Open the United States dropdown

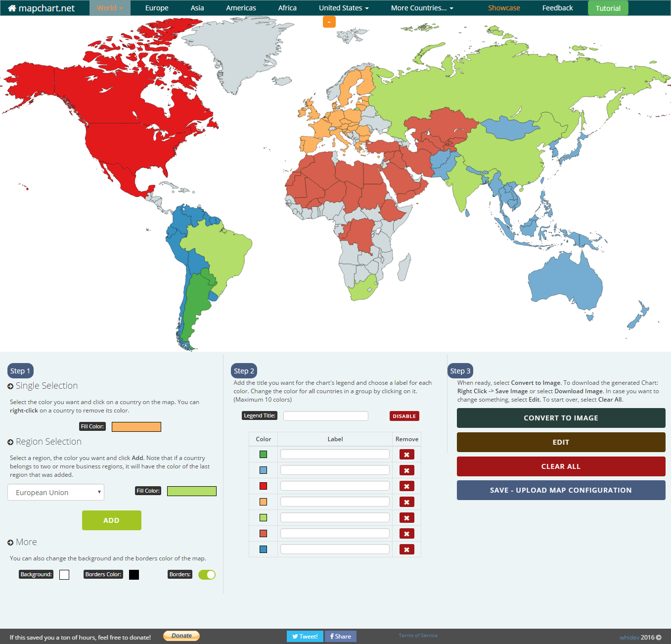point(343,7)
